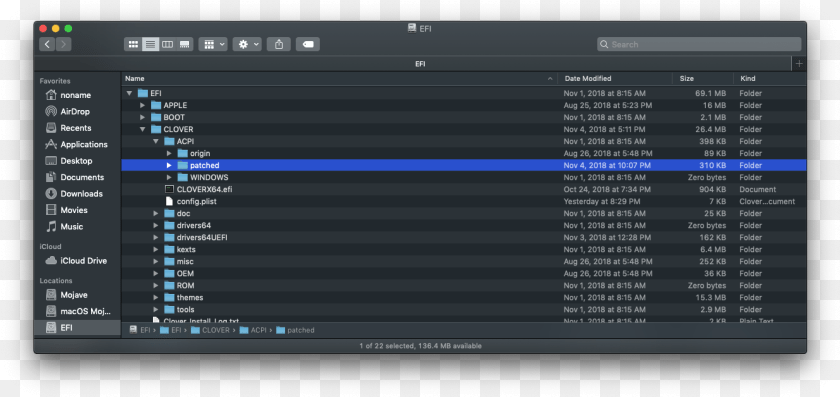This screenshot has height=397, width=840.
Task: Expand the tools folder
Action: (155, 310)
